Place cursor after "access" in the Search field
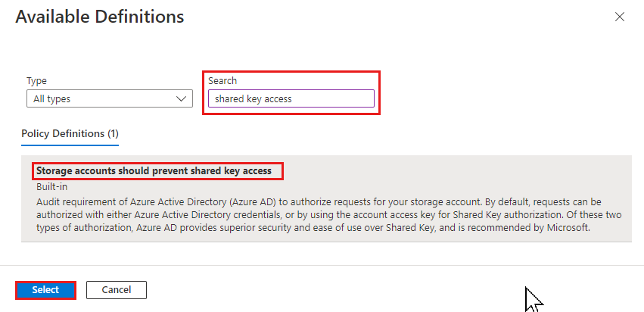Image resolution: width=644 pixels, height=312 pixels. (x=293, y=98)
